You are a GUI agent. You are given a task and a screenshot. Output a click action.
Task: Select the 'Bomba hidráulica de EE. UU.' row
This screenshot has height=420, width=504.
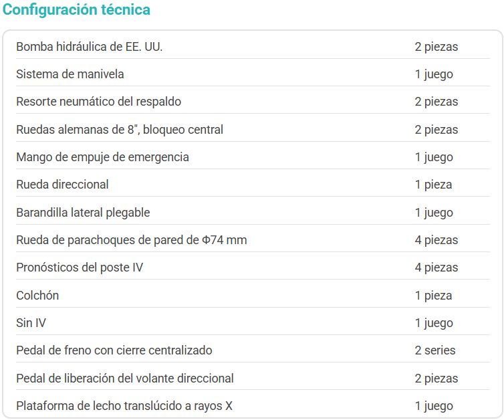[90, 47]
